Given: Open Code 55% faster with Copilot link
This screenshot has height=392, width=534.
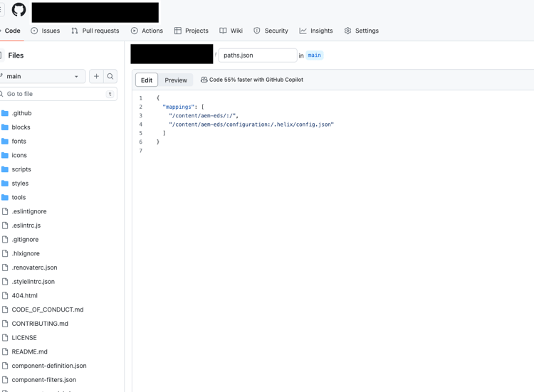Looking at the screenshot, I should (x=256, y=80).
